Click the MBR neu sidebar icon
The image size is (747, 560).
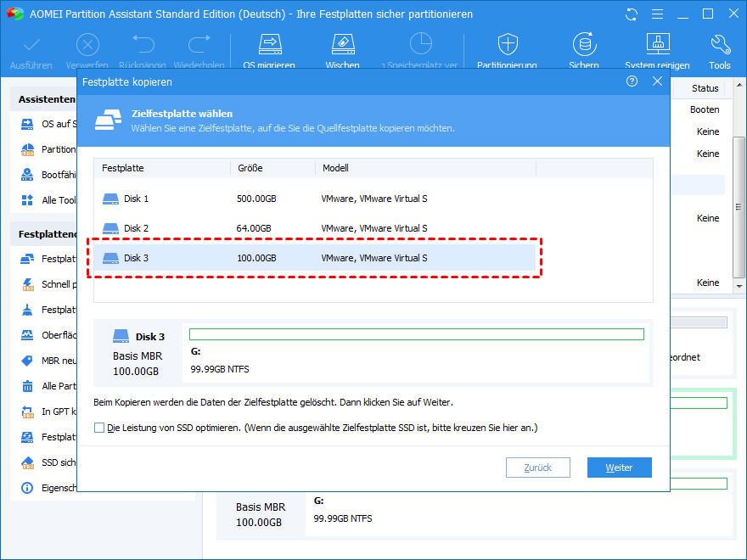click(x=27, y=361)
